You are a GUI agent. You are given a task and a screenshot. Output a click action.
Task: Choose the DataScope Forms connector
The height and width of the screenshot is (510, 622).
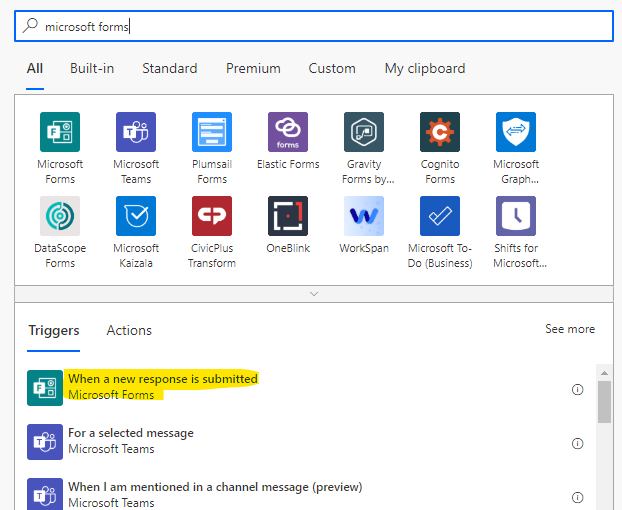click(60, 216)
